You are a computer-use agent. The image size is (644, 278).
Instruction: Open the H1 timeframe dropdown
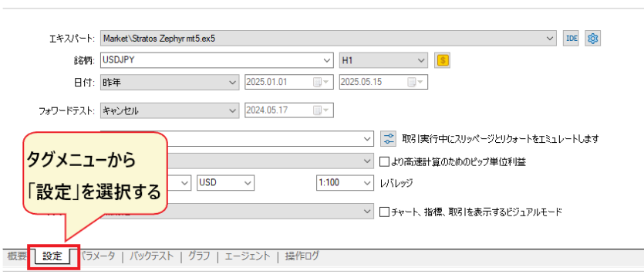384,60
